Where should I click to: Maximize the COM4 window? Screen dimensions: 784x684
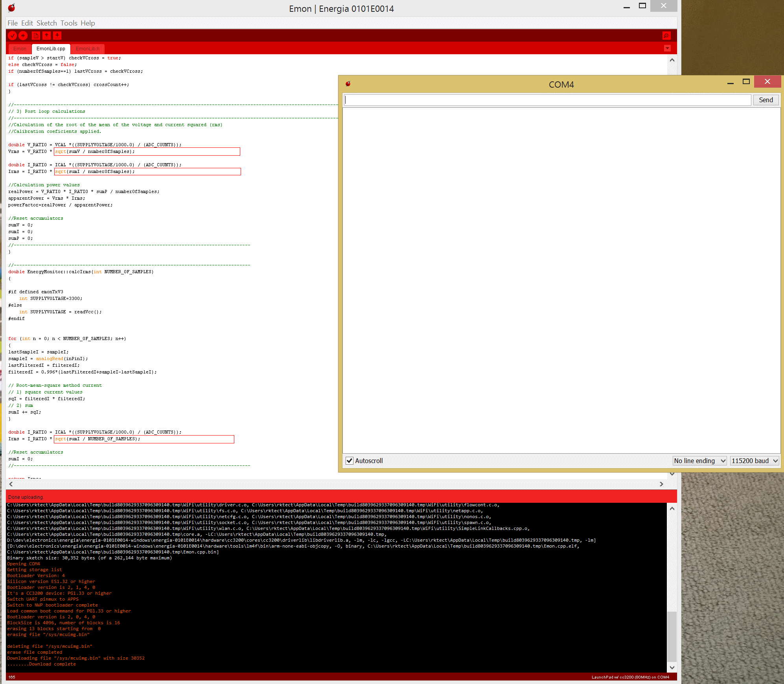pos(746,82)
